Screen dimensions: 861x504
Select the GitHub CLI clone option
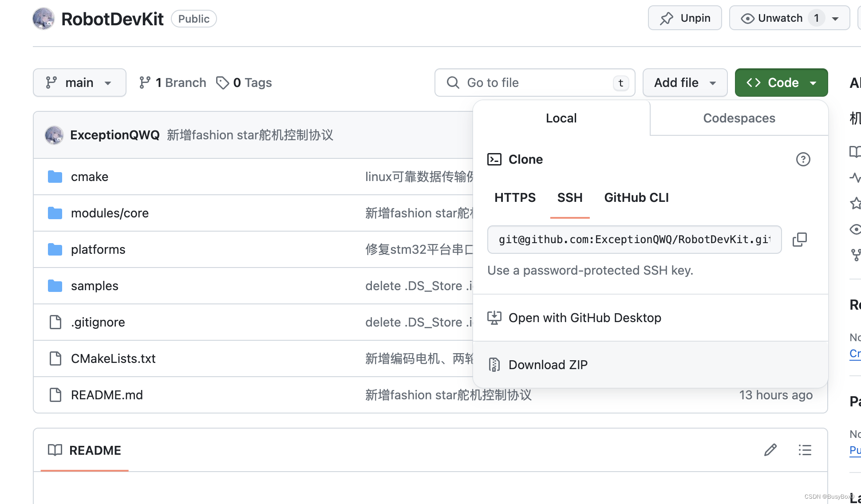click(x=636, y=197)
